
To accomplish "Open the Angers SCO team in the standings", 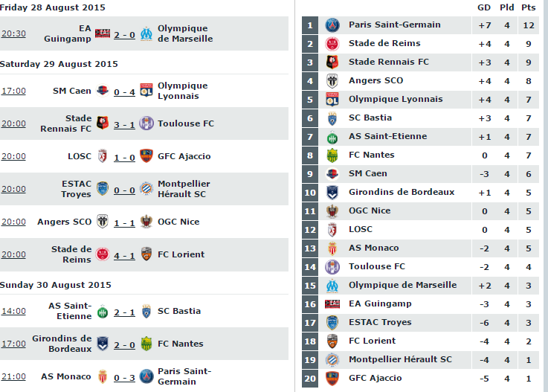I will (x=376, y=80).
